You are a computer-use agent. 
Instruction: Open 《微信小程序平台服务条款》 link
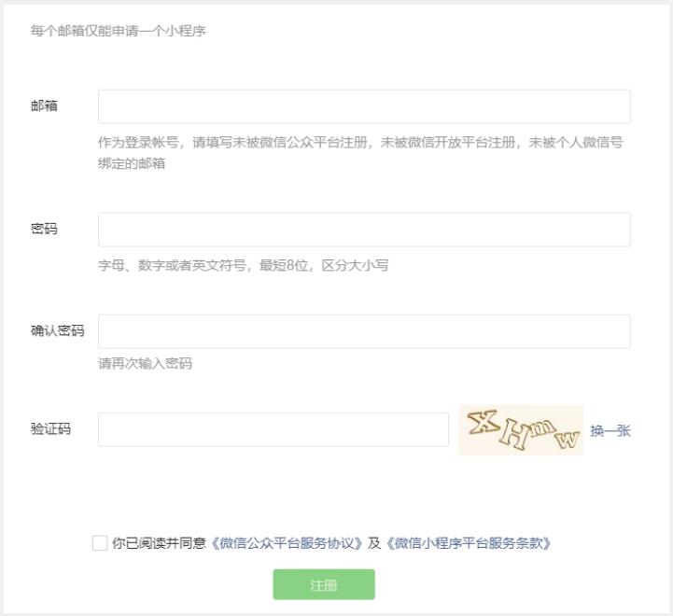[469, 543]
